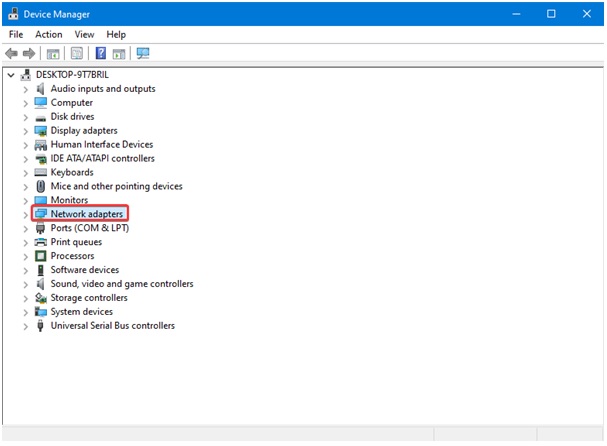Viewport: 607px width, 446px height.
Task: Open the View menu
Action: coord(84,34)
